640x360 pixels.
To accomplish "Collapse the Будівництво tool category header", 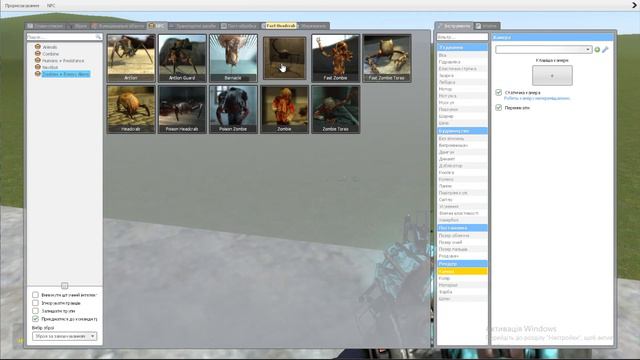I will pos(462,131).
